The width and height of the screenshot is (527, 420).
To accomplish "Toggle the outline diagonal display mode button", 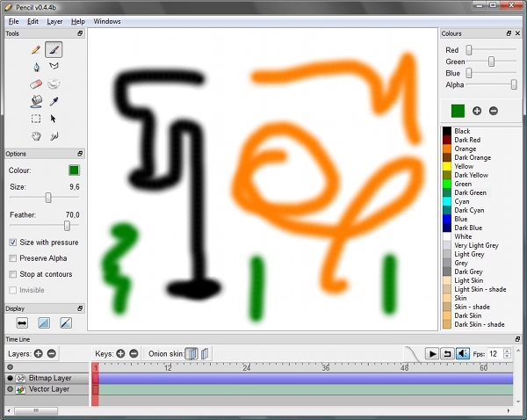I will coord(66,323).
